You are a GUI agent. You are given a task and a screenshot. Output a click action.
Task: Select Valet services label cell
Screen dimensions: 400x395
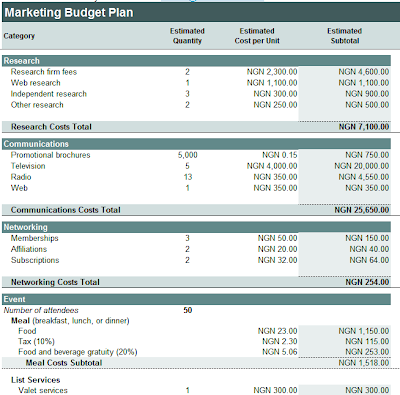43,390
